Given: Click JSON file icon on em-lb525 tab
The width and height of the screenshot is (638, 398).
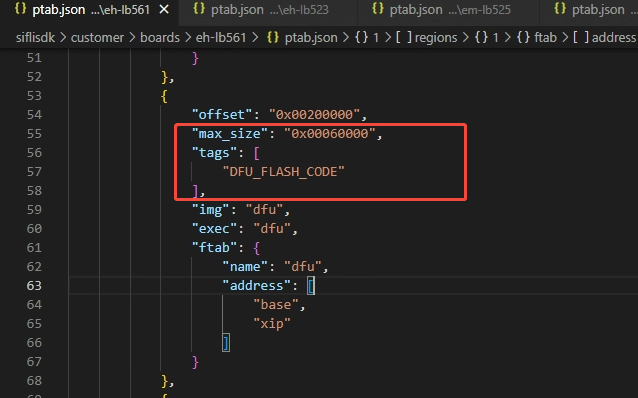Looking at the screenshot, I should (x=378, y=9).
